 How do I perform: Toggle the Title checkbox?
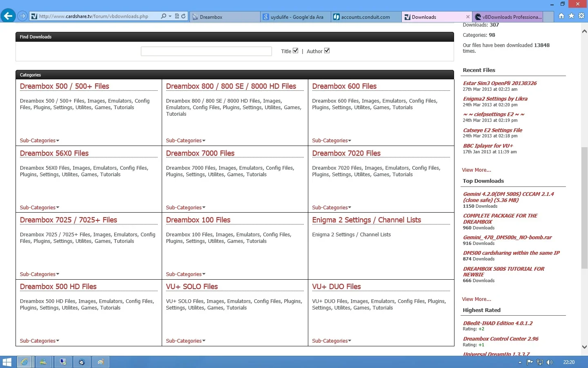click(296, 51)
